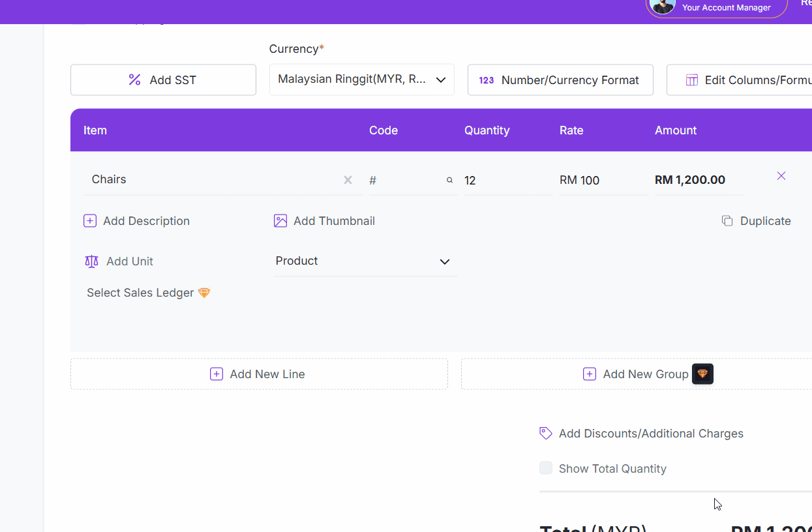This screenshot has width=812, height=532.
Task: Click the Amount column header
Action: pos(676,130)
